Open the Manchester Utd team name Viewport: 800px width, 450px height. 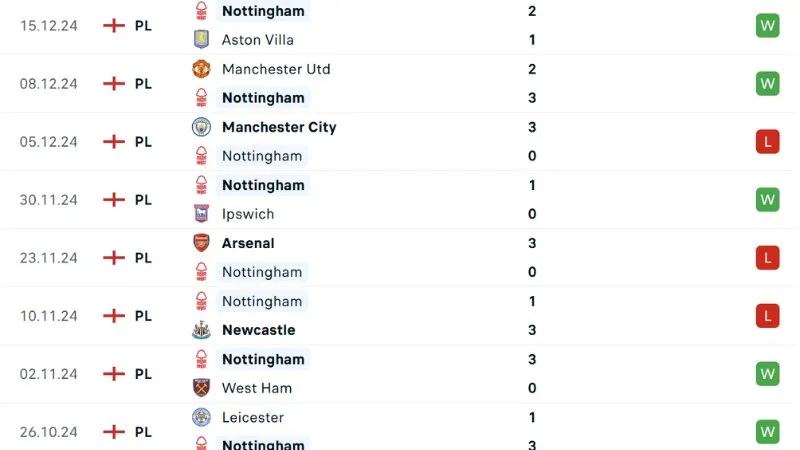[276, 69]
